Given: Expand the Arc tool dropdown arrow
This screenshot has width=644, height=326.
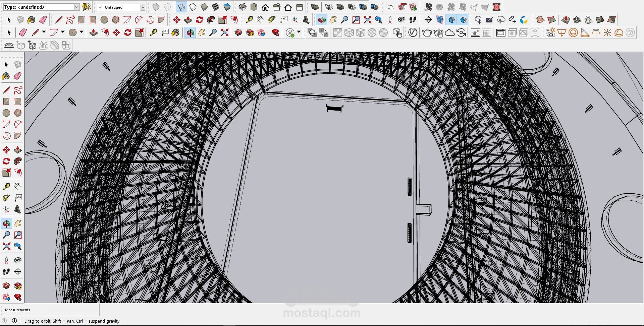Looking at the screenshot, I should coord(63,32).
